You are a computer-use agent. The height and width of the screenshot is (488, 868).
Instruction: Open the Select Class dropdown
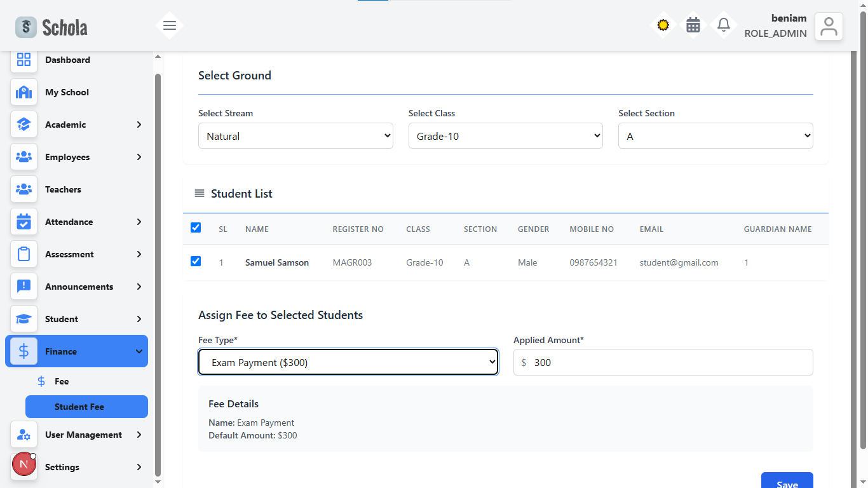click(505, 136)
